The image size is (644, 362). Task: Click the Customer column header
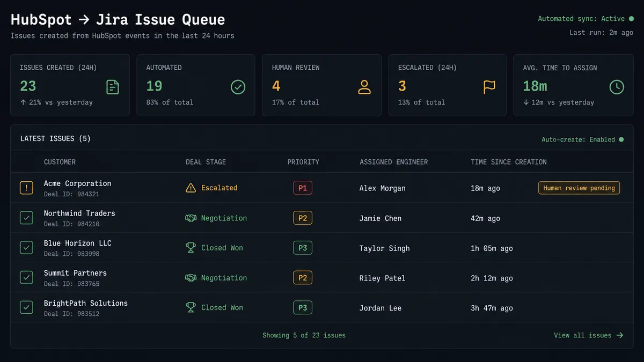[60, 162]
